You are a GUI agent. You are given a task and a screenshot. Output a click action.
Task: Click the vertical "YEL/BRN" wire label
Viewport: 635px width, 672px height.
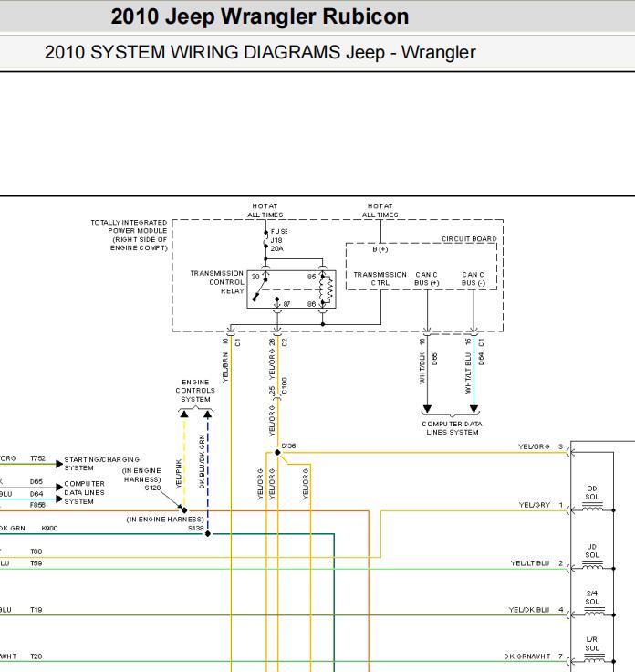[x=225, y=367]
